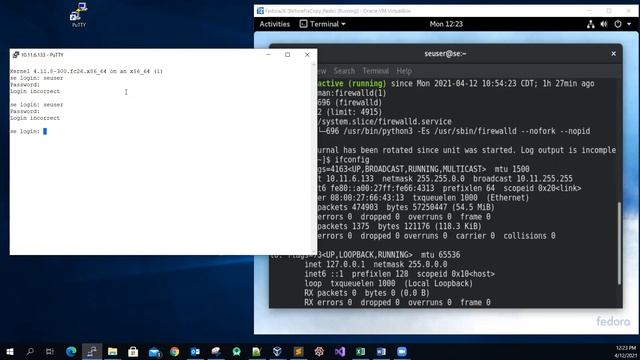
Task: Click the 'ifconfig' command in the terminal
Action: [x=352, y=160]
